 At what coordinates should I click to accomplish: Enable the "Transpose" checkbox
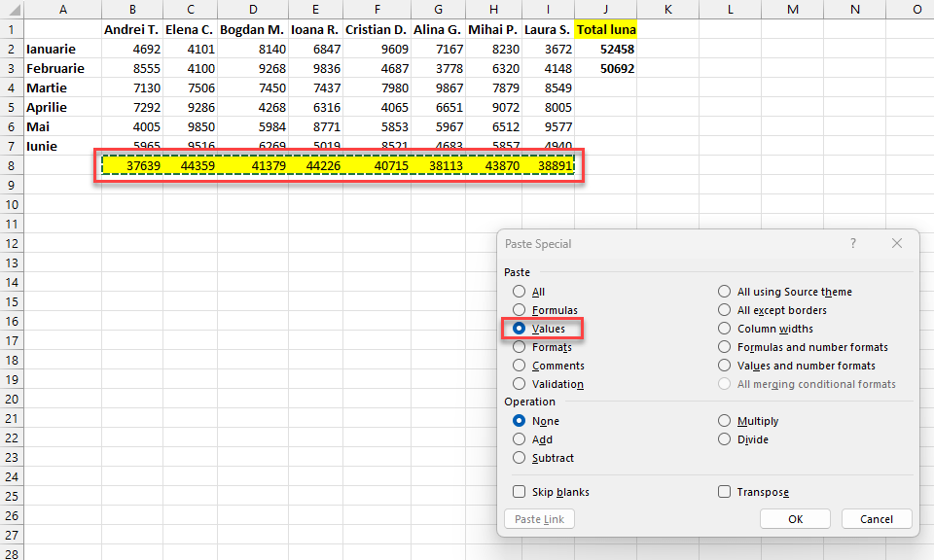point(724,491)
